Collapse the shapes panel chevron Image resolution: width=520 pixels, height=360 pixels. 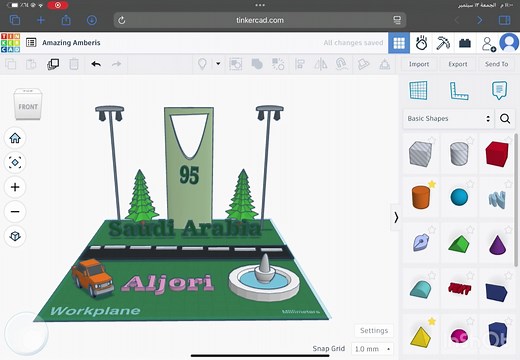click(396, 217)
